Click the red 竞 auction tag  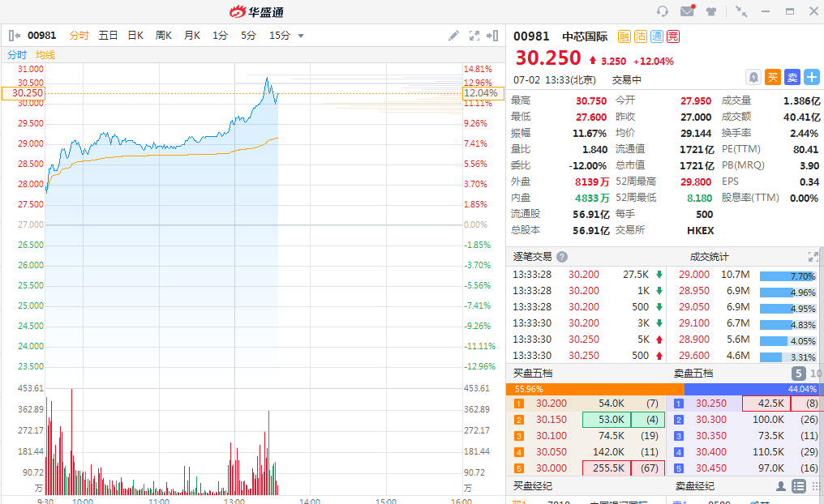click(672, 36)
